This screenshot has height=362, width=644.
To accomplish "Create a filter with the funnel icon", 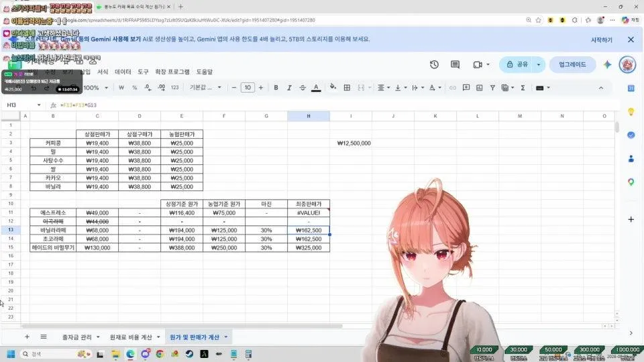I will coord(492,88).
